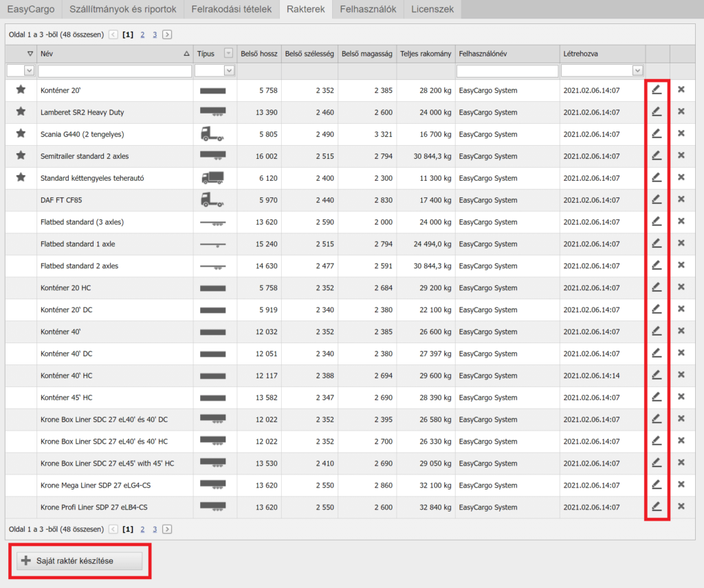Go to page 2 in top pager

(142, 34)
